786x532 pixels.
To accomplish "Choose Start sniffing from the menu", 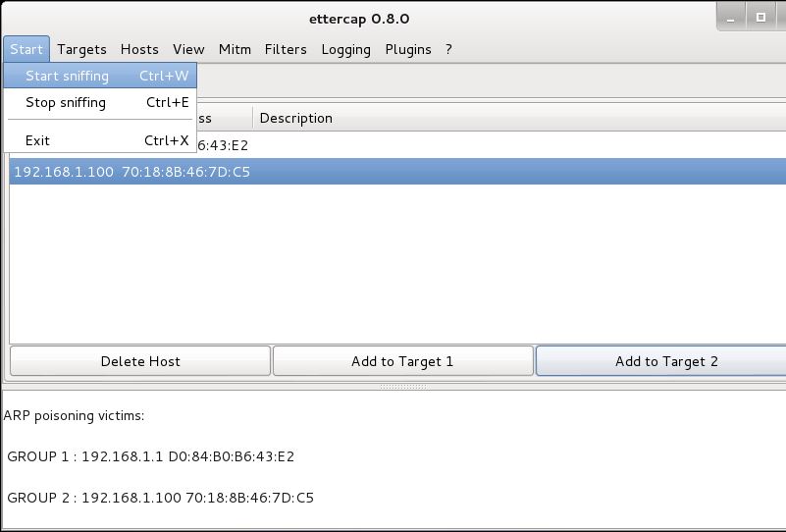I will click(x=100, y=76).
